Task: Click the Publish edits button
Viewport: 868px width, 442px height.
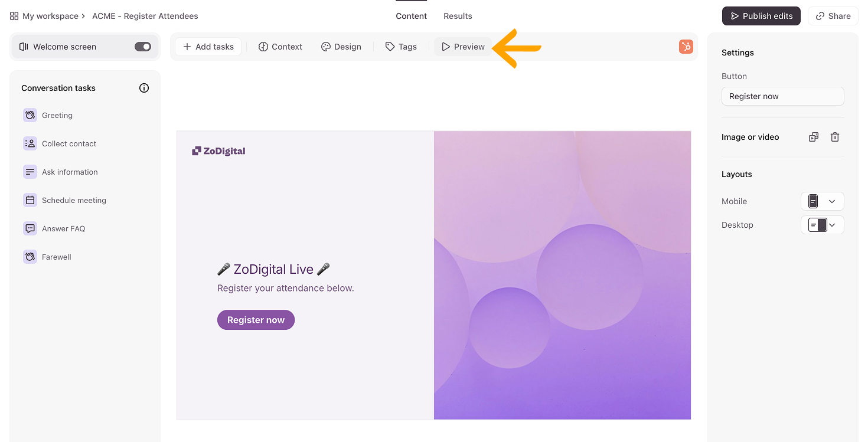Action: click(761, 16)
